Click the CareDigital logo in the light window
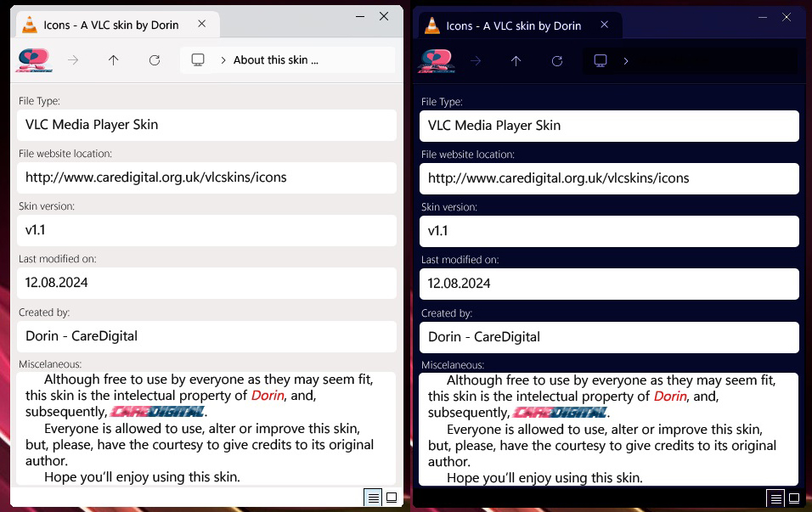 point(33,60)
